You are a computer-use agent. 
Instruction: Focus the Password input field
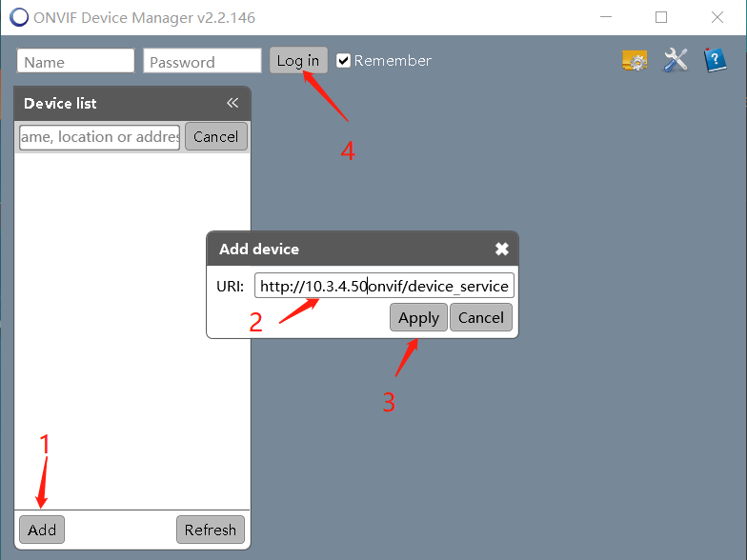pos(202,62)
